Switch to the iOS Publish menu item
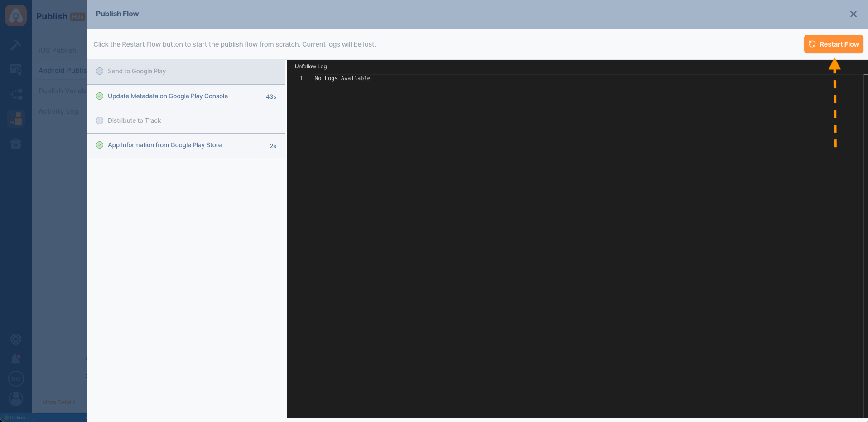 coord(58,50)
